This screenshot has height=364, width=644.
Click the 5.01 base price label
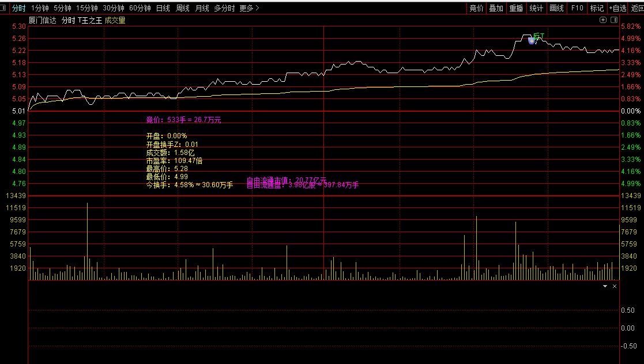click(19, 111)
